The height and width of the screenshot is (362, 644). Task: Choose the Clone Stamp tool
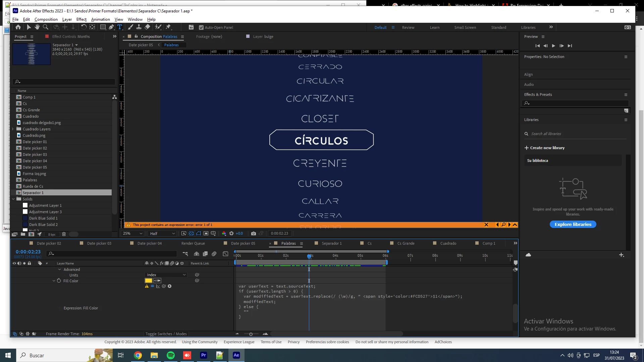pyautogui.click(x=139, y=27)
